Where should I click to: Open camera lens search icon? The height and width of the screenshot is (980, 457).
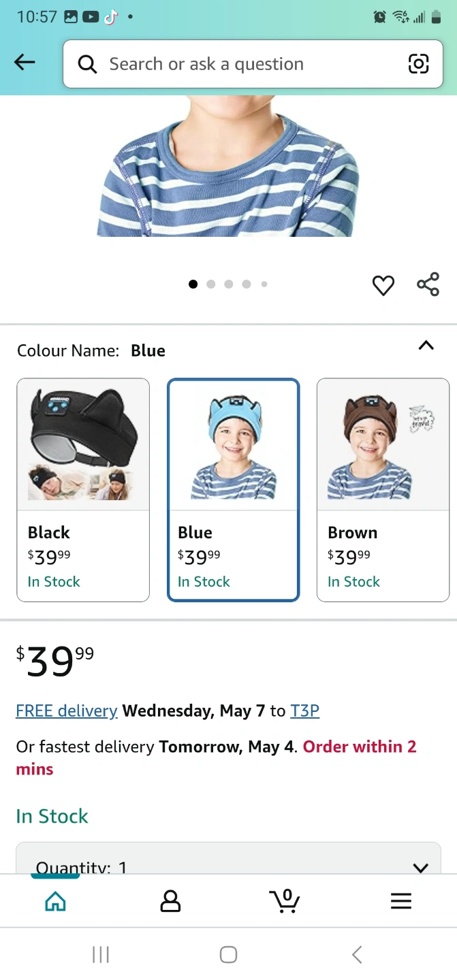tap(418, 64)
